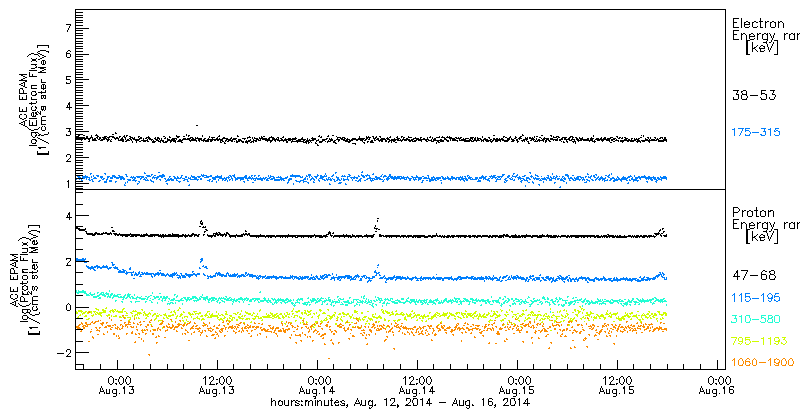Image resolution: width=800 pixels, height=410 pixels.
Task: Click the Proton Energy range legend heading
Action: (x=765, y=225)
